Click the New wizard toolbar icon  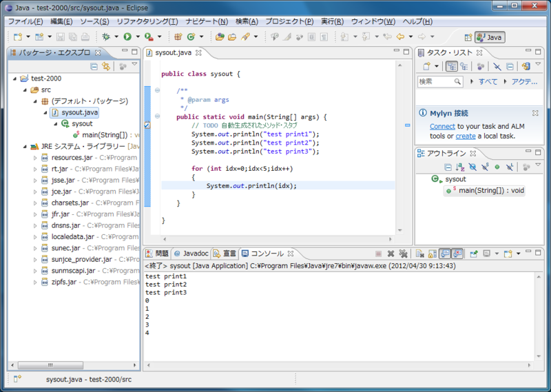[x=18, y=37]
